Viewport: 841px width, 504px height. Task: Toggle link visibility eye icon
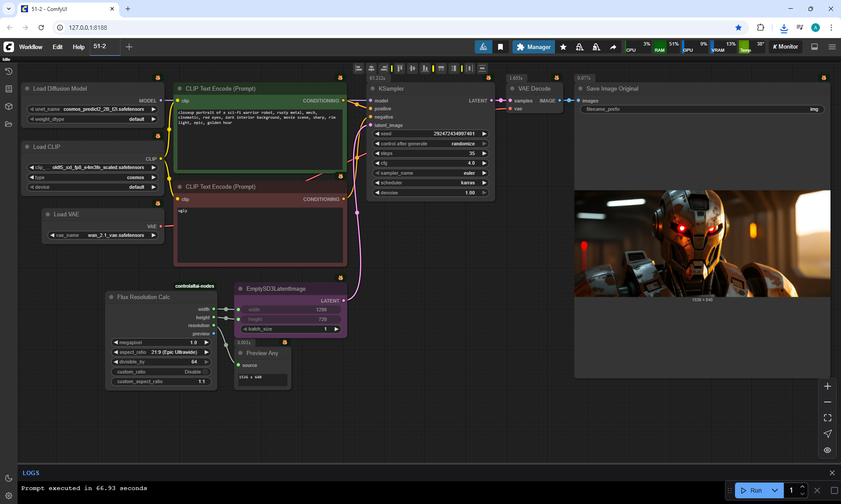click(827, 450)
